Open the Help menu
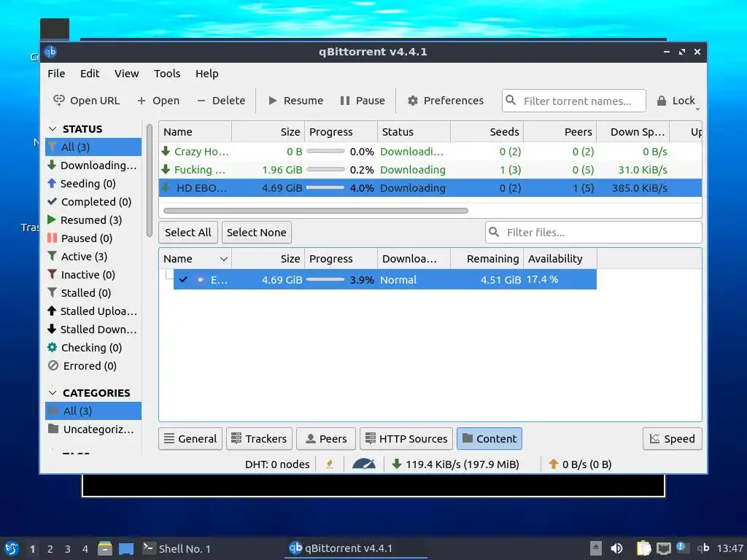 point(206,74)
